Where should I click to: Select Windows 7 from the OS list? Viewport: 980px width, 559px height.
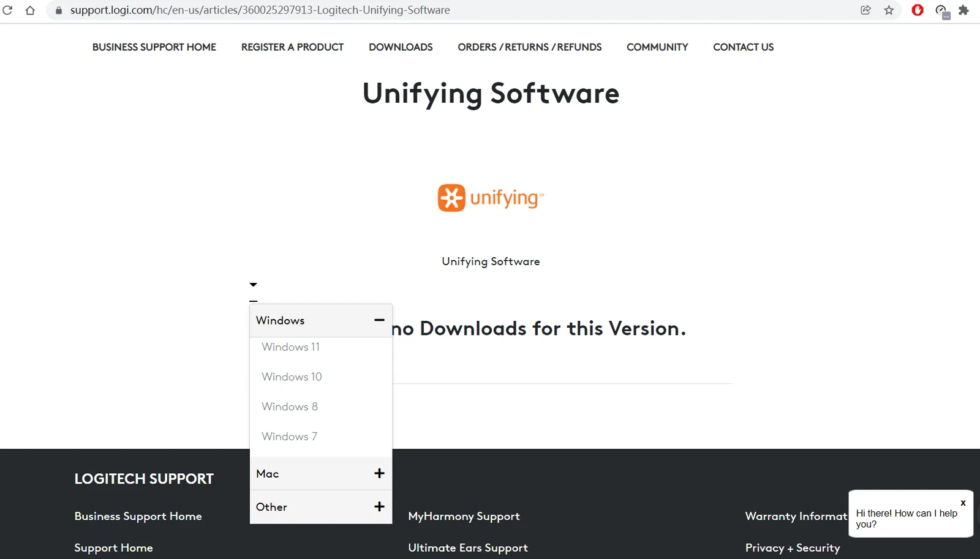coord(290,437)
